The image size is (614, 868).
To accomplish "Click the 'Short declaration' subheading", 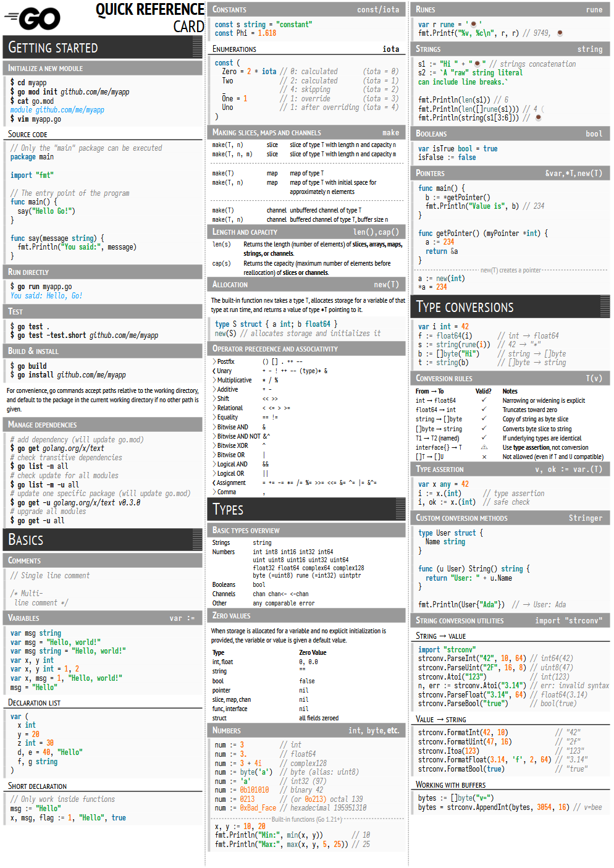I will pyautogui.click(x=37, y=786).
